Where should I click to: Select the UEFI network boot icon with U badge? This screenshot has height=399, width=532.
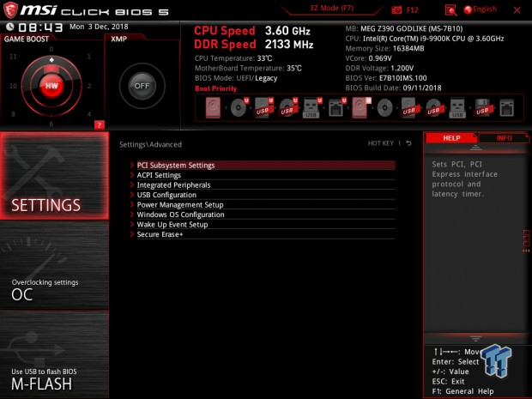click(337, 108)
